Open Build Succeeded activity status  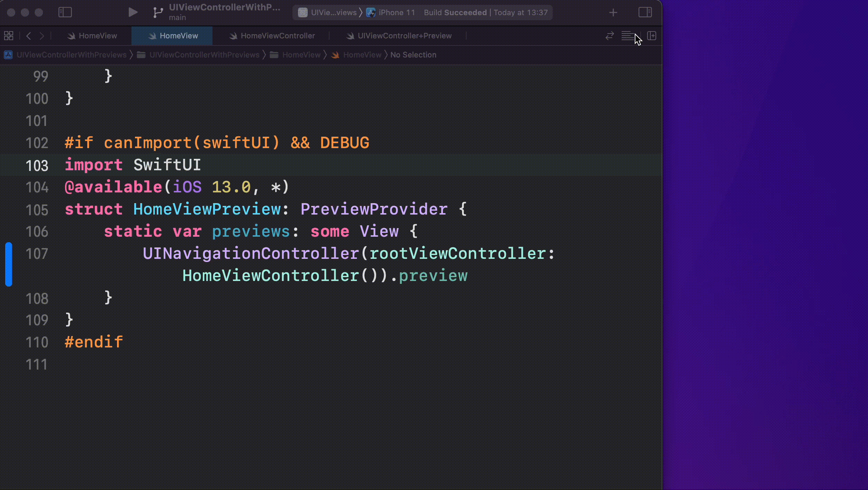tap(486, 12)
